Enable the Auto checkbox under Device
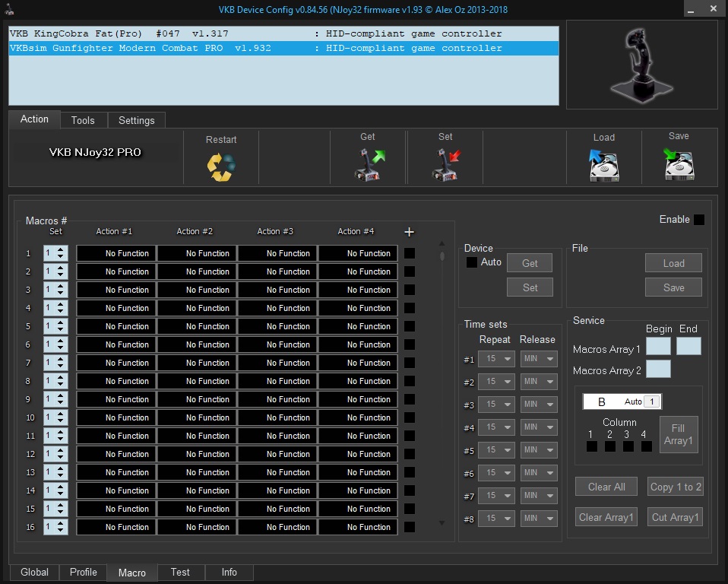728x584 pixels. (x=472, y=262)
